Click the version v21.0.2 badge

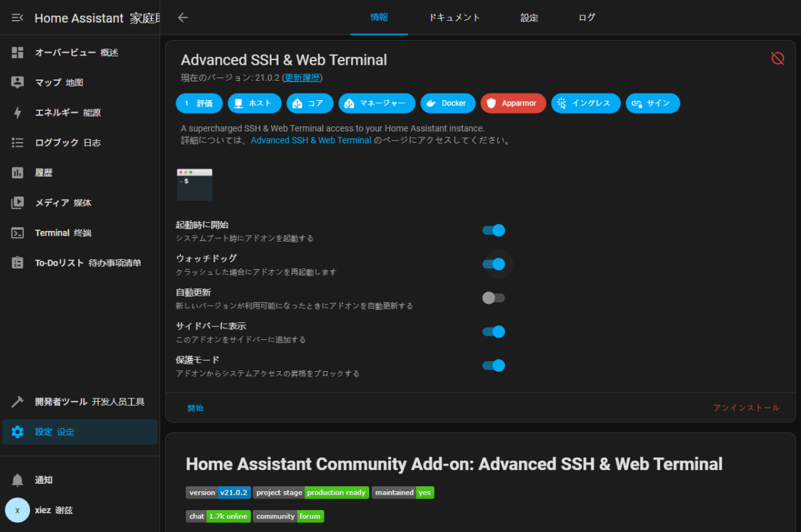click(218, 493)
